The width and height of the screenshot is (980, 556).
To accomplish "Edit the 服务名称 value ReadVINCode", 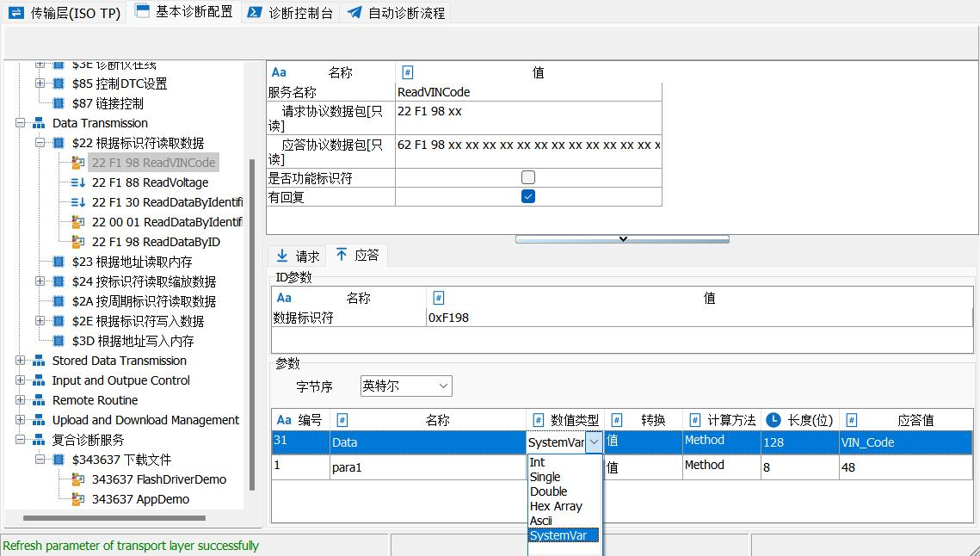I will pos(529,92).
